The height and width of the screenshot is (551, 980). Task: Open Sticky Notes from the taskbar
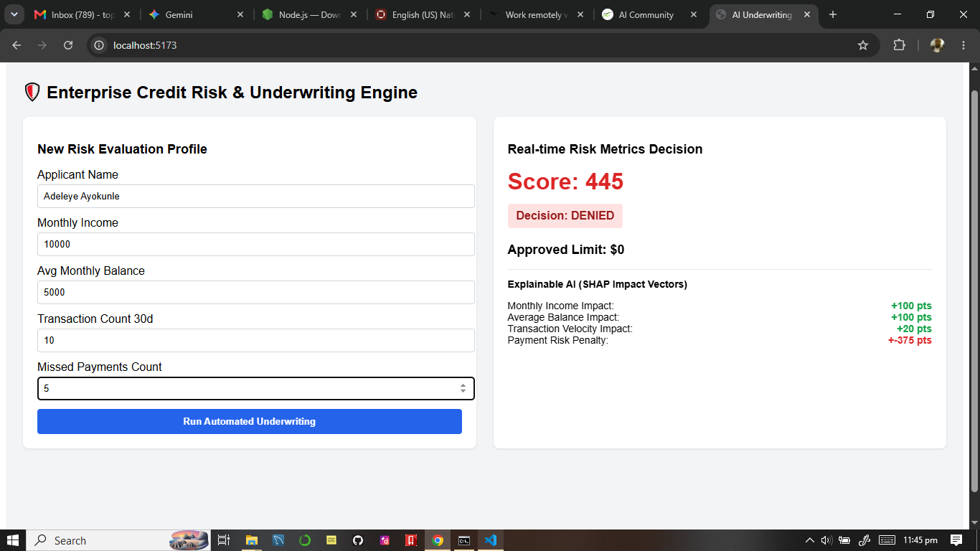331,540
